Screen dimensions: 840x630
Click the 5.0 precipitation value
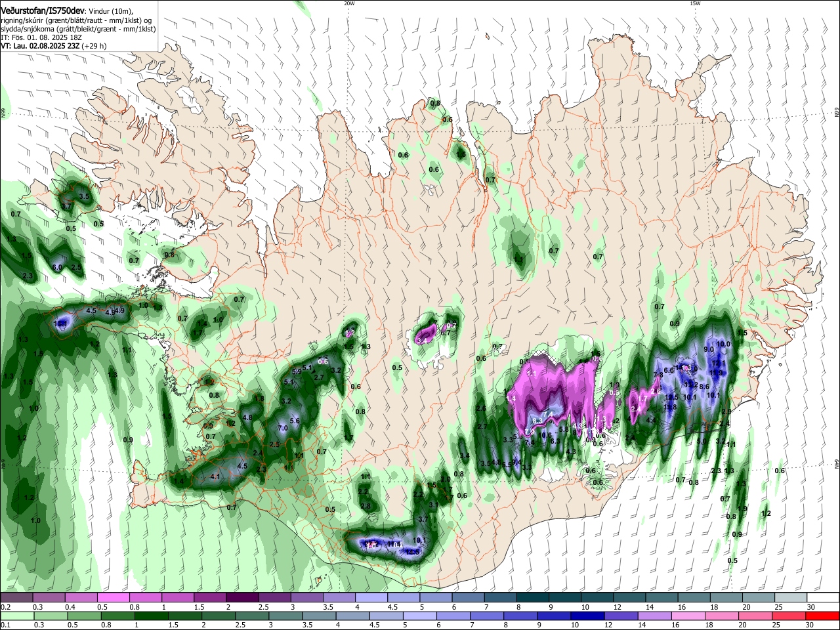[702, 441]
